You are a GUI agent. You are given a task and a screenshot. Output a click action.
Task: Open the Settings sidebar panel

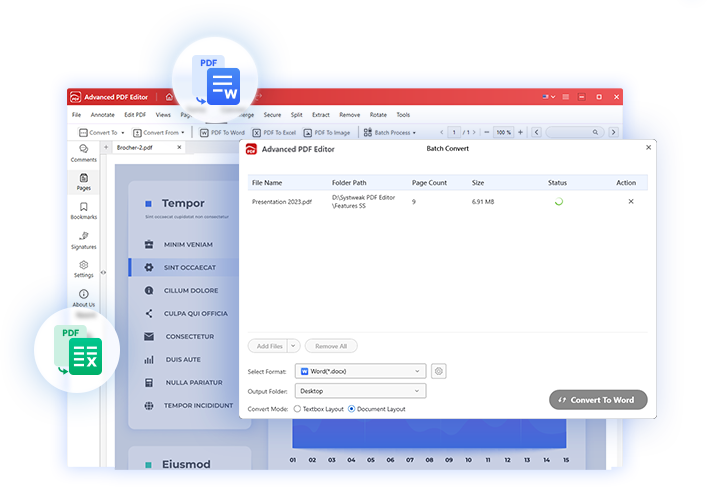click(x=83, y=269)
